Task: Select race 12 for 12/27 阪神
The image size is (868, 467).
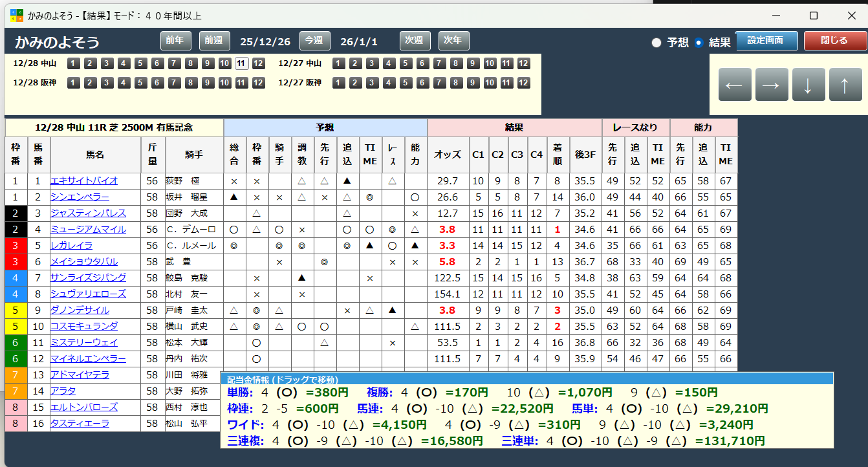Action: point(524,83)
